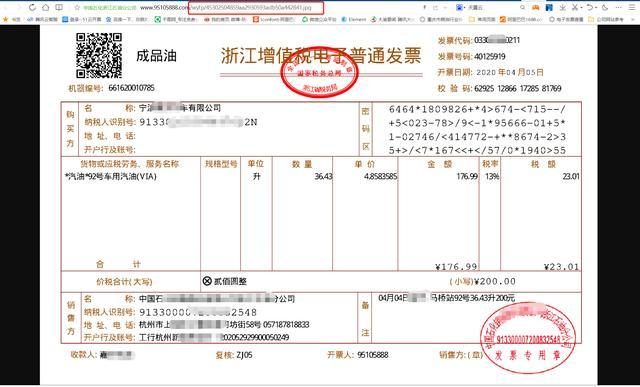Open the browser hamburger main menu
Viewport: 640px width, 387px height.
click(x=632, y=7)
